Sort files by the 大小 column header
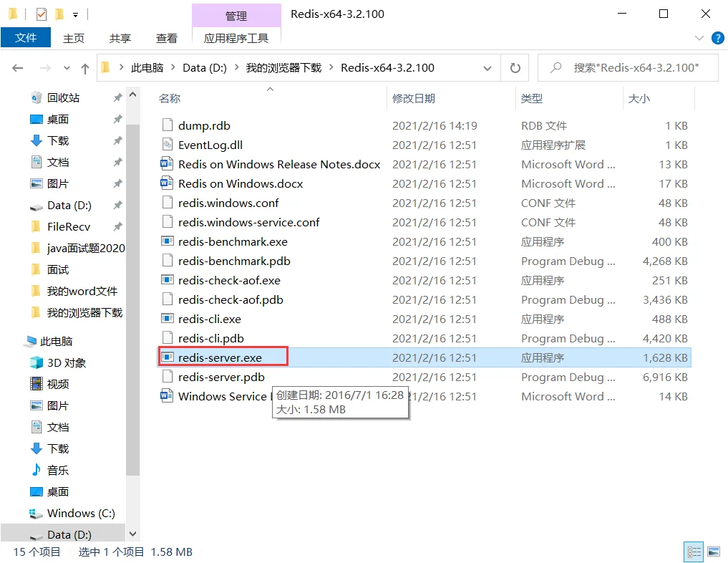The width and height of the screenshot is (728, 563). (639, 98)
